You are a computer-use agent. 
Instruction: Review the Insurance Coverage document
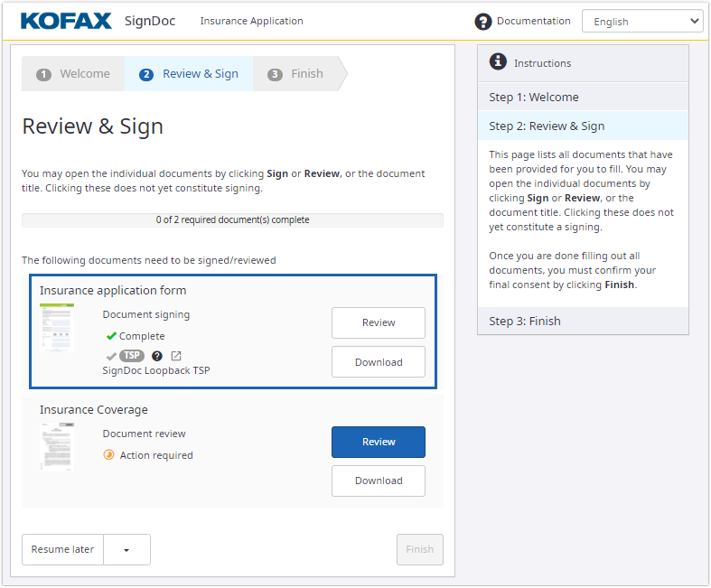coord(378,442)
